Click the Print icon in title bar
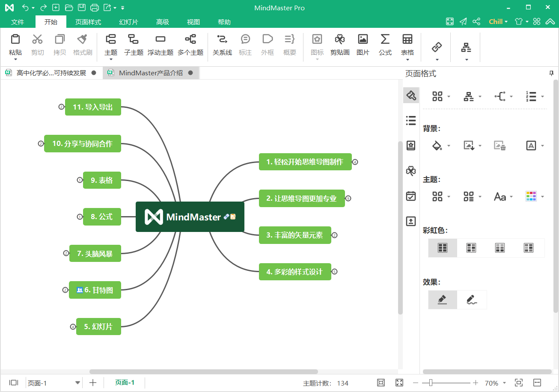Viewport: 559px width, 392px height. (95, 8)
